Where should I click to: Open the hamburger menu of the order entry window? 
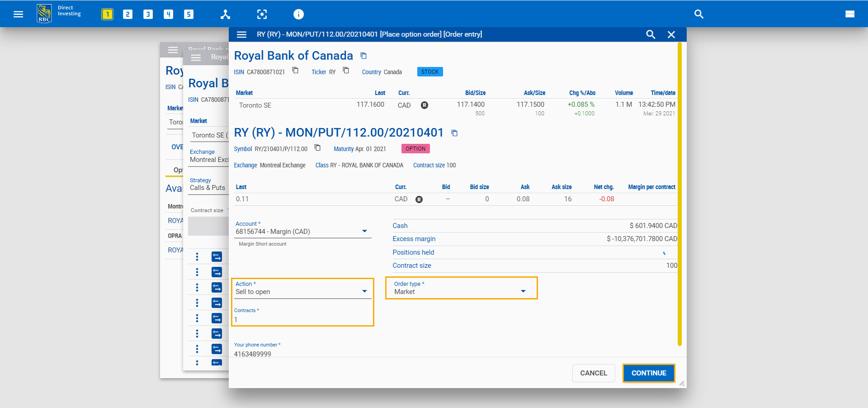[242, 34]
